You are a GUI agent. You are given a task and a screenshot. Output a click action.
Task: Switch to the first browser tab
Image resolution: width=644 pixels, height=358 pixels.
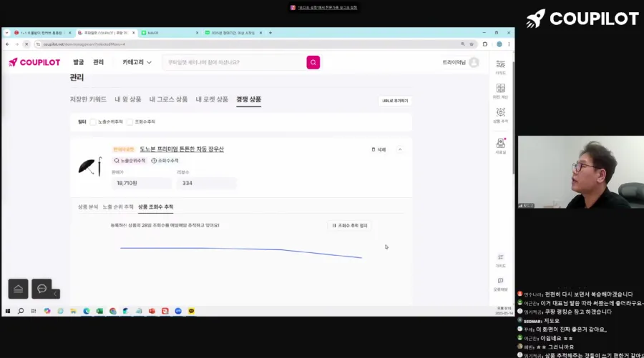click(x=42, y=33)
